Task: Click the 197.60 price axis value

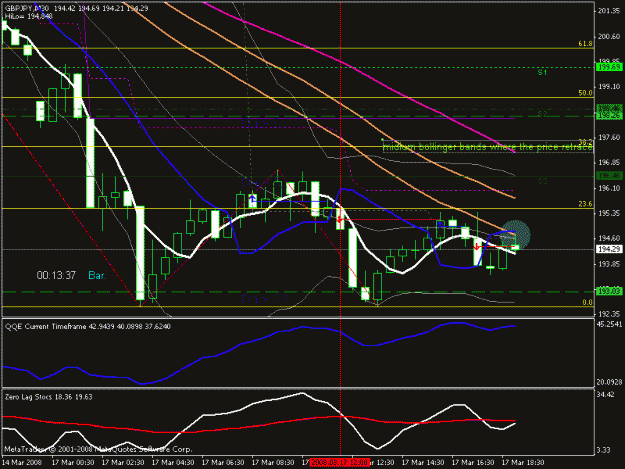Action: 608,137
